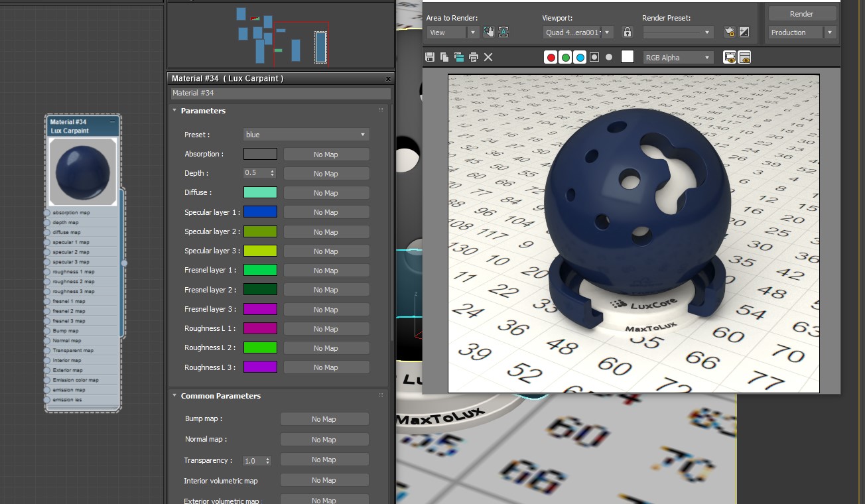Click the Copy Image icon

tap(444, 58)
